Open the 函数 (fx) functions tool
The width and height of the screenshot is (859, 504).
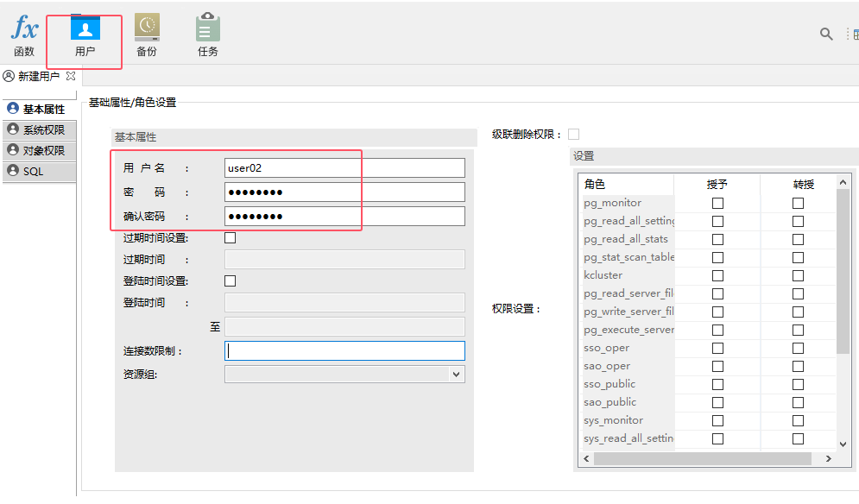24,35
